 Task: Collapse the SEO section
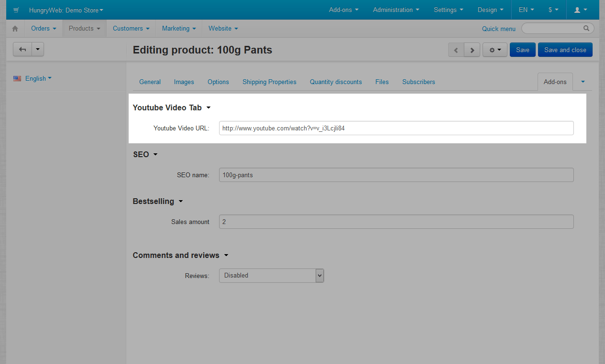145,154
